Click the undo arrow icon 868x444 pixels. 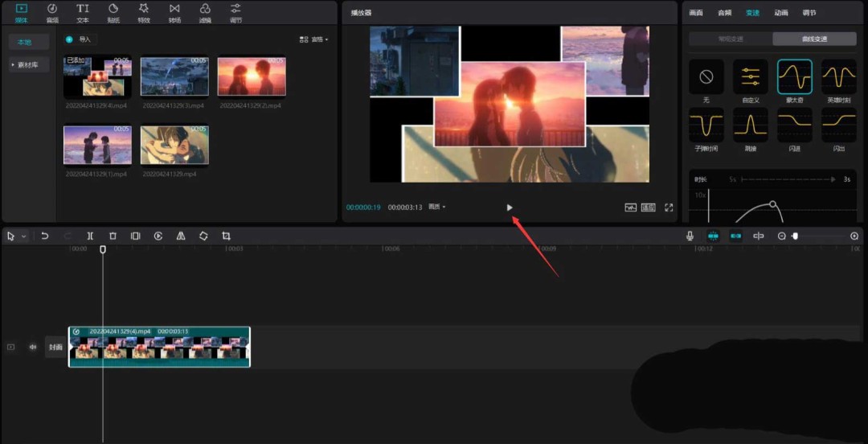coord(45,236)
